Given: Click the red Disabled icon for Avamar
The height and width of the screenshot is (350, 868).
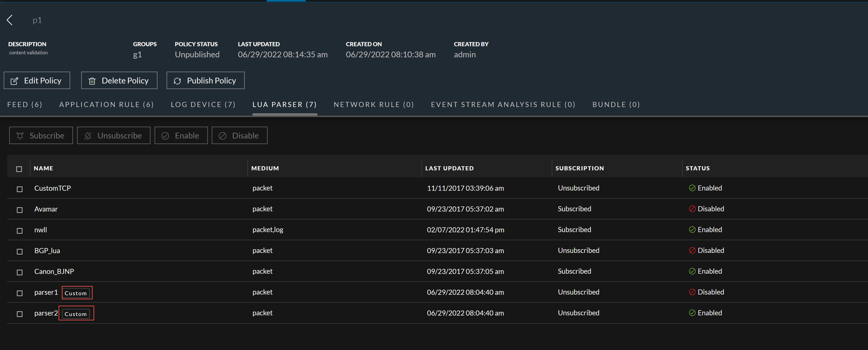Looking at the screenshot, I should click(692, 209).
